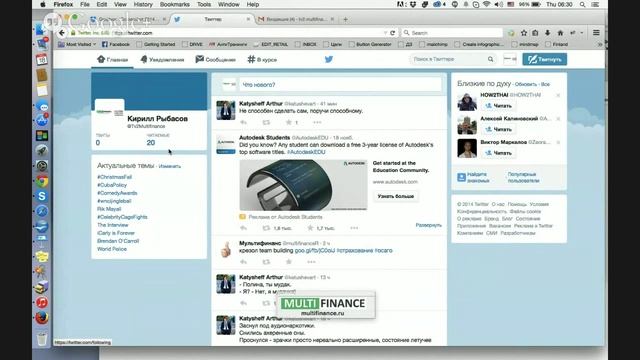This screenshot has height=360, width=640.
Task: Click into the Что нового? compose box
Action: tap(340, 84)
